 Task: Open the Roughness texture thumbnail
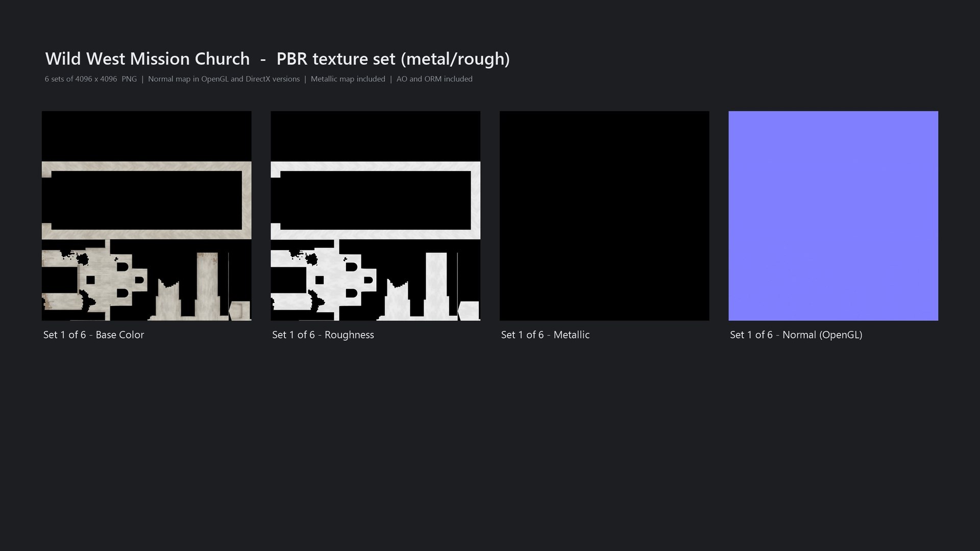(376, 216)
